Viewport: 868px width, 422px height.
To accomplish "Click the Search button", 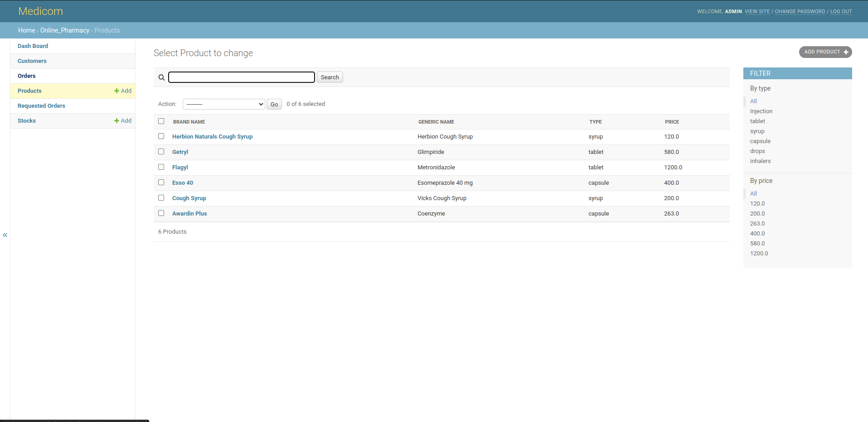I will click(x=330, y=77).
